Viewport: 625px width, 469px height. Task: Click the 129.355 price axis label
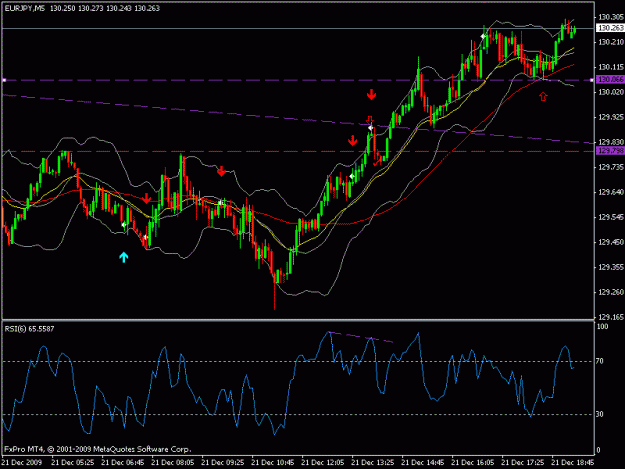click(x=611, y=267)
